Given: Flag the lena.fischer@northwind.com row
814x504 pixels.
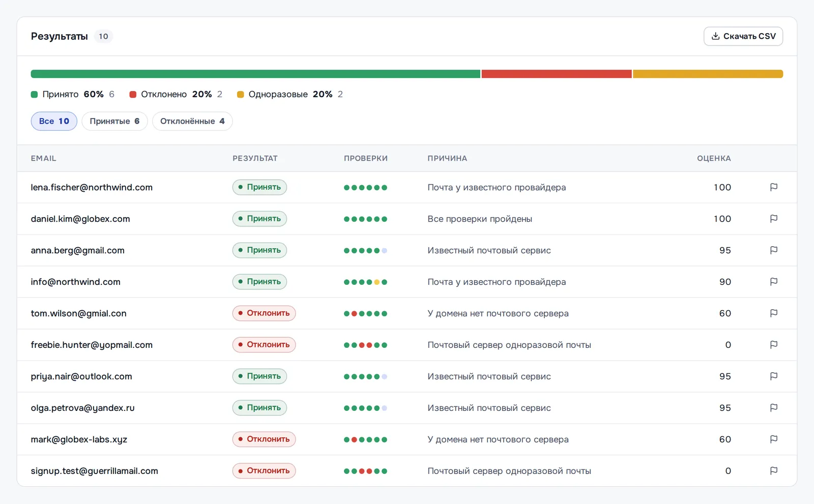Looking at the screenshot, I should tap(773, 187).
